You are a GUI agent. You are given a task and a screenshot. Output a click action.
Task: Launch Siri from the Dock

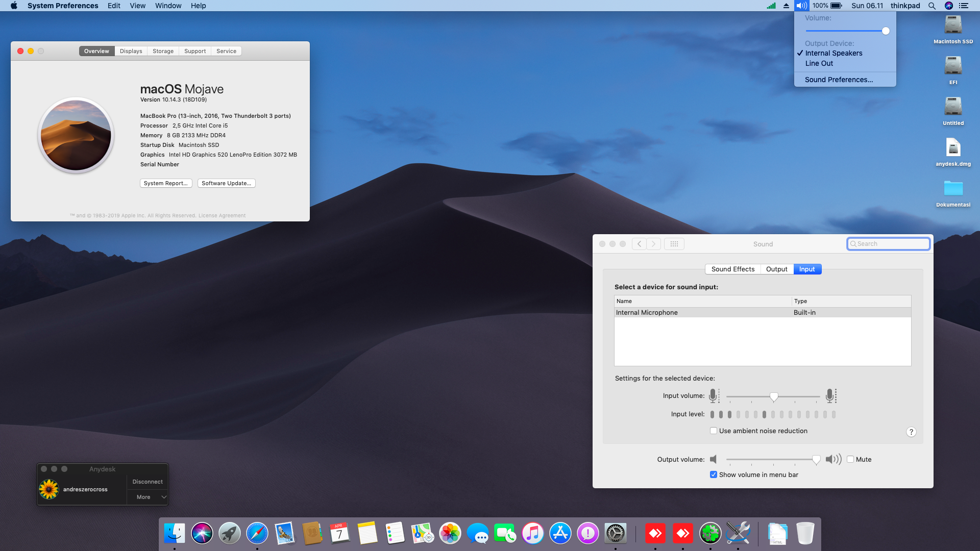point(202,533)
